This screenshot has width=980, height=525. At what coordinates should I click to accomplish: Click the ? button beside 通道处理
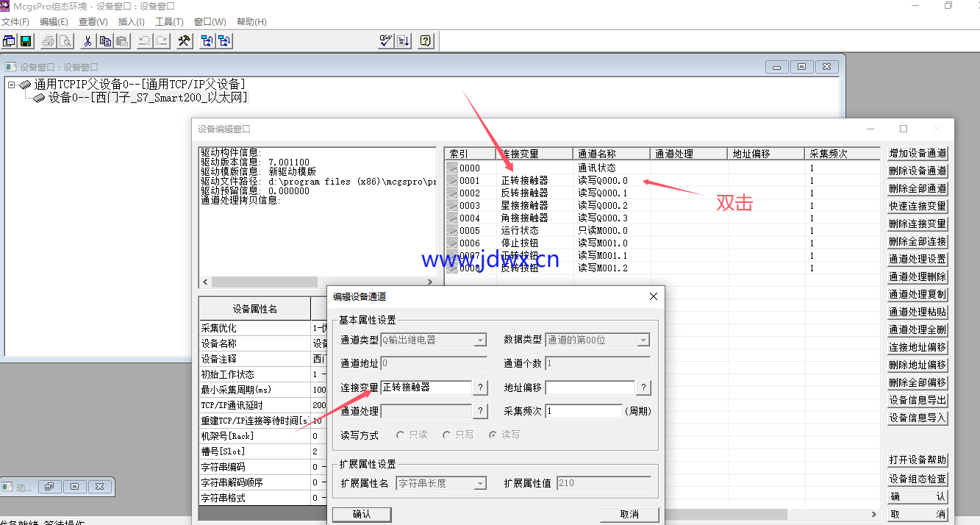click(x=481, y=411)
